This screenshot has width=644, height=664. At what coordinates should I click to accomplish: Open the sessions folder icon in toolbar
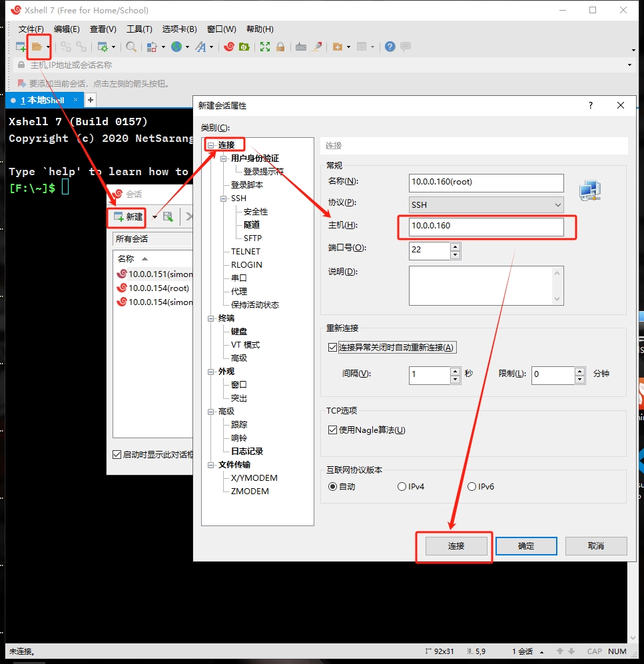(37, 47)
